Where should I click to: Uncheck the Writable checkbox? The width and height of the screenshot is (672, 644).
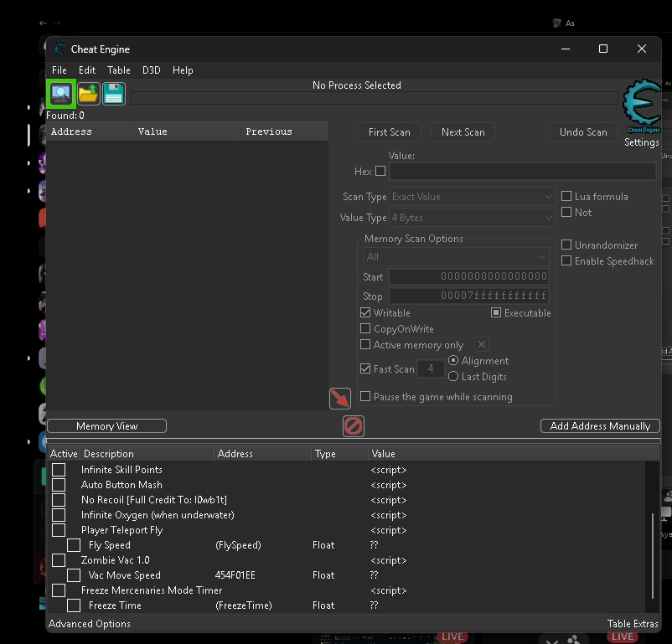click(x=365, y=312)
